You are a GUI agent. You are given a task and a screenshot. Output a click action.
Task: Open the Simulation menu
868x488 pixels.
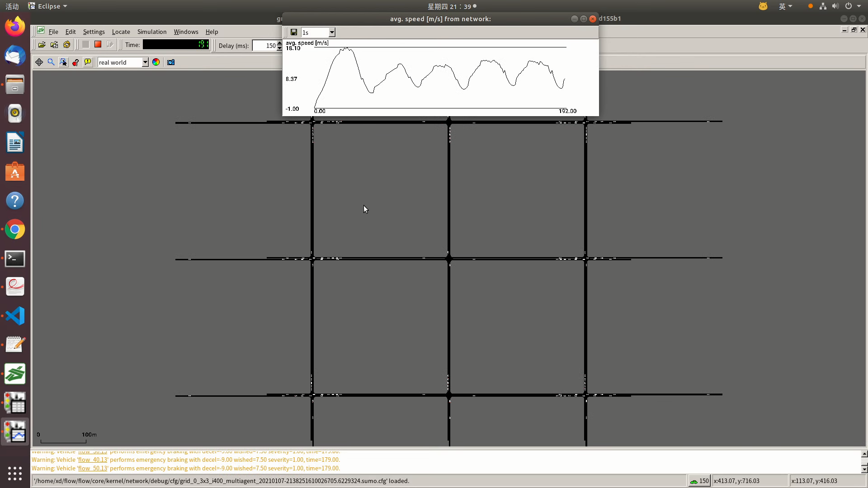(x=152, y=32)
